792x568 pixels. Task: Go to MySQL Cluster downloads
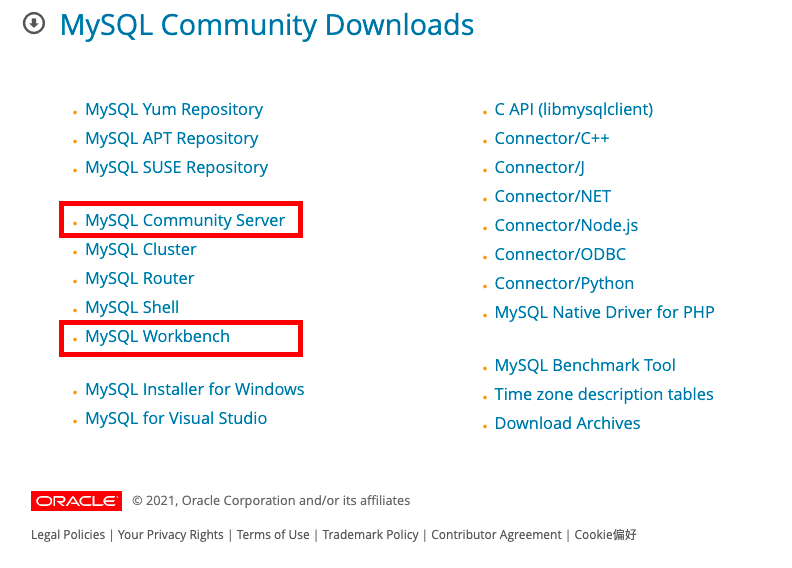click(x=140, y=249)
